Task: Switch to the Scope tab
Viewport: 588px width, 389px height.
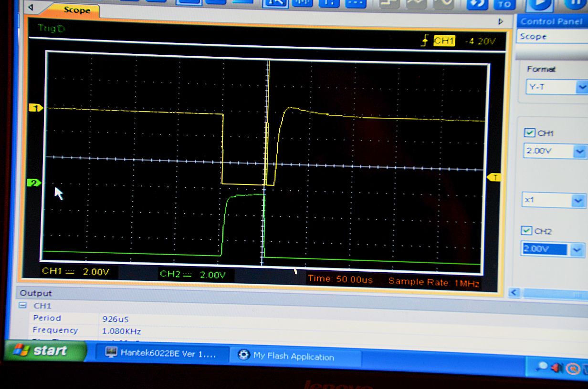Action: tap(76, 10)
